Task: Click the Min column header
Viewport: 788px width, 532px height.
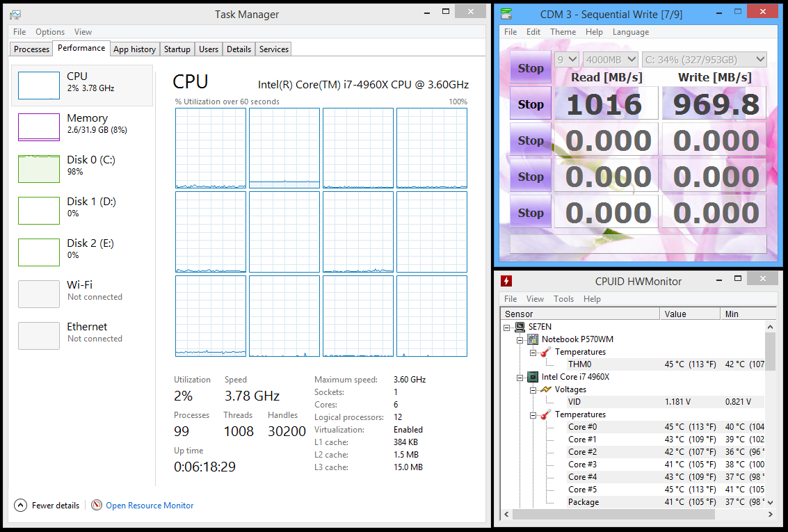Action: [748, 314]
